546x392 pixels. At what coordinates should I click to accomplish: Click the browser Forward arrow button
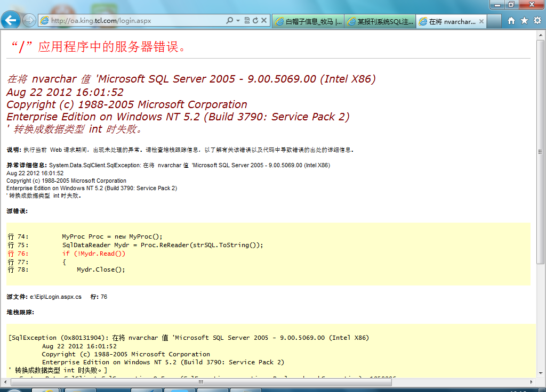[x=29, y=21]
